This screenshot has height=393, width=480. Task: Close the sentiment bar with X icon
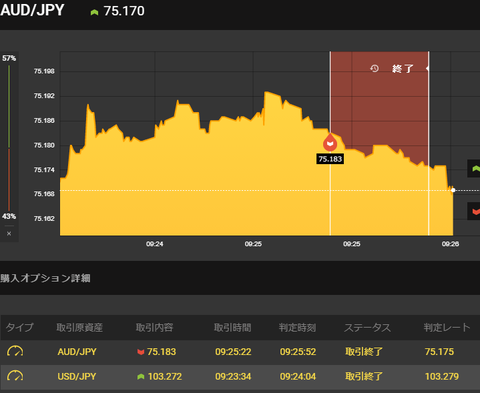(9, 233)
